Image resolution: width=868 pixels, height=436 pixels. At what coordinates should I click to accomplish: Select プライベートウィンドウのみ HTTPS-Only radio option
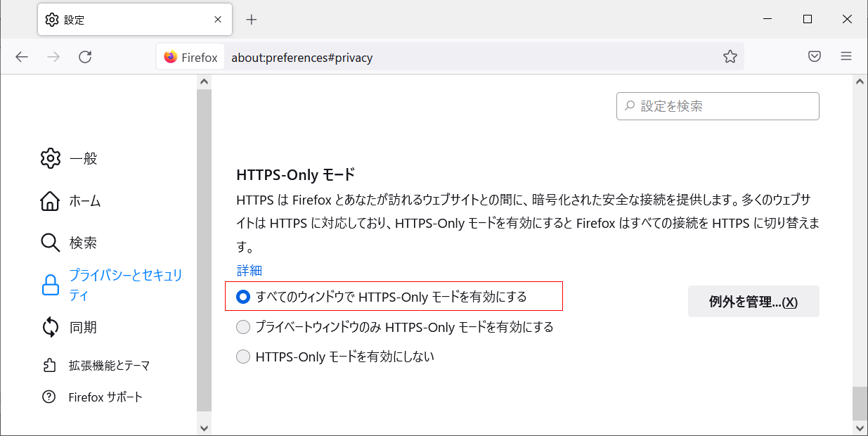click(x=243, y=327)
